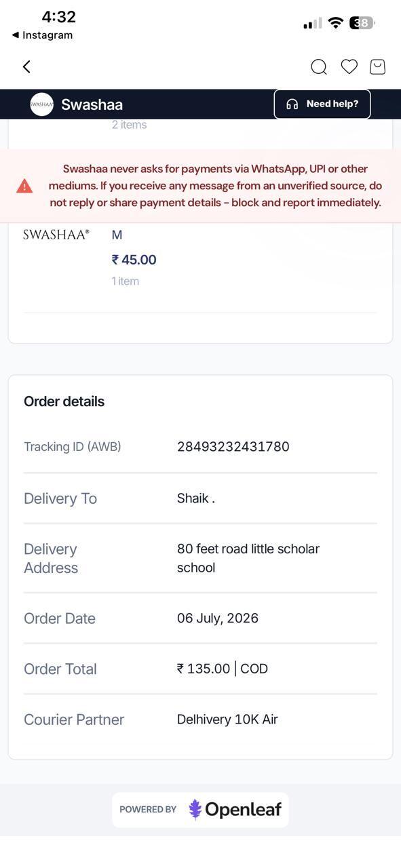Select the tracking ID number 28493232431780
The width and height of the screenshot is (401, 868).
point(233,446)
